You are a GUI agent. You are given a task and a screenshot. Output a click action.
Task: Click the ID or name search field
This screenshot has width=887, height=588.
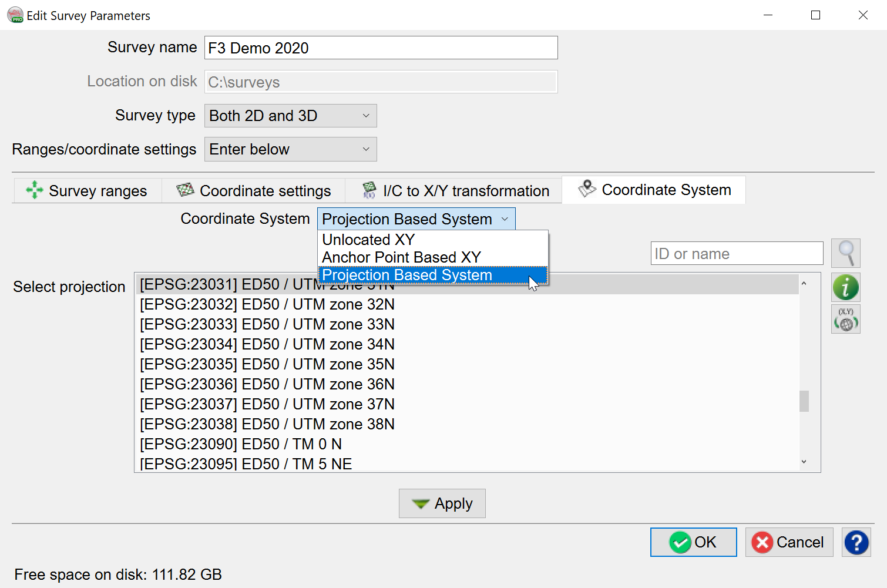(x=736, y=254)
